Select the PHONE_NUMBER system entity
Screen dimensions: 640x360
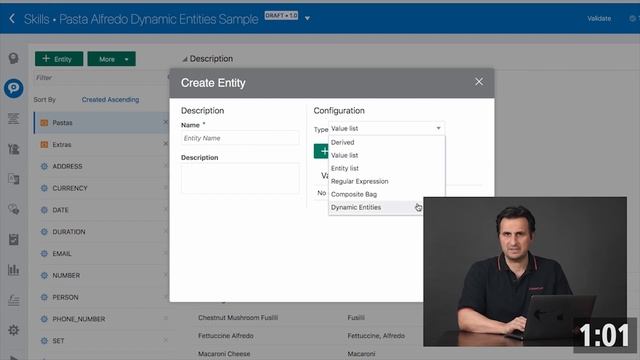tap(101, 319)
